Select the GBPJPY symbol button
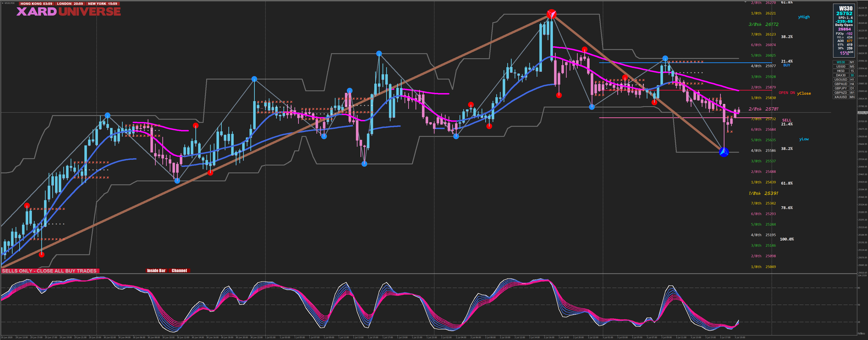The height and width of the screenshot is (340, 868). tap(840, 88)
